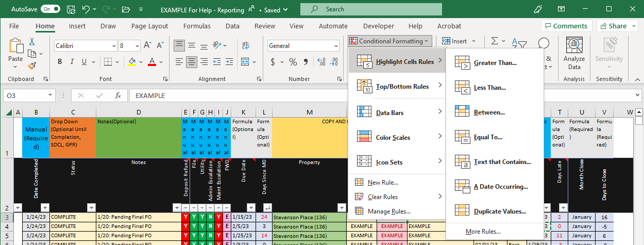The height and width of the screenshot is (245, 644).
Task: Open the Icon Sets submenu
Action: click(397, 162)
